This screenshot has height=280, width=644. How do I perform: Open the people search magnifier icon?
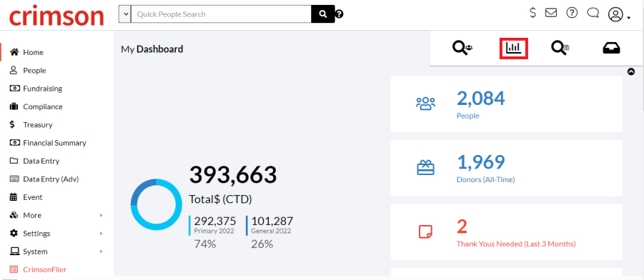[462, 48]
